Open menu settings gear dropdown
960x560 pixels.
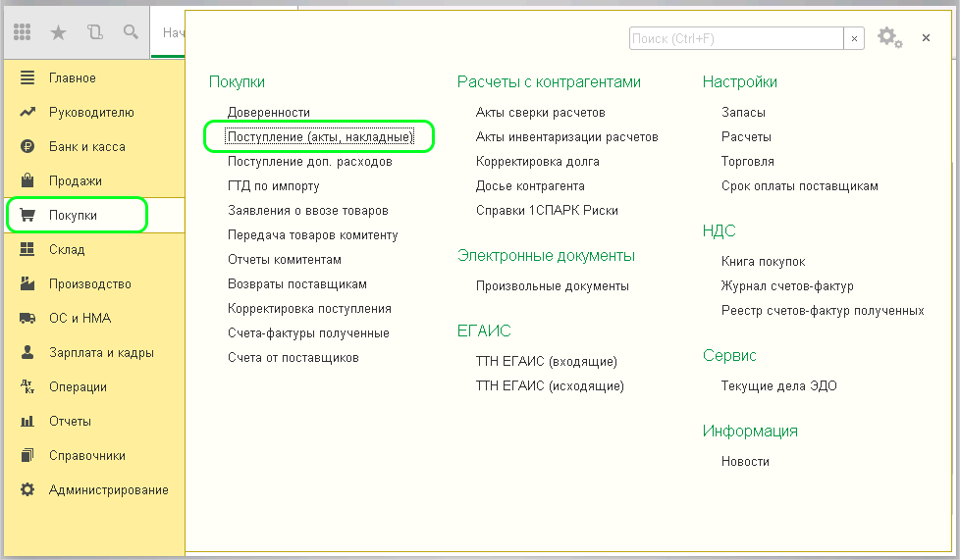tap(889, 38)
